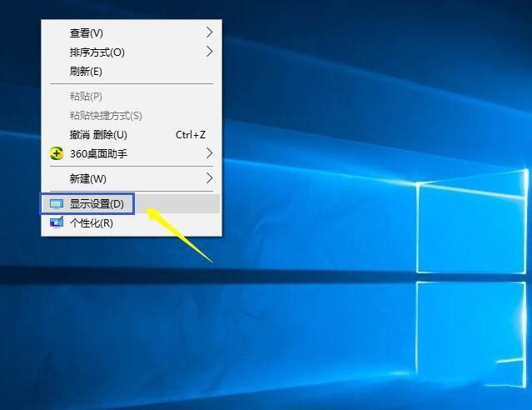Expand the 360桌面助手 submenu chevron
532x410 pixels.
209,153
